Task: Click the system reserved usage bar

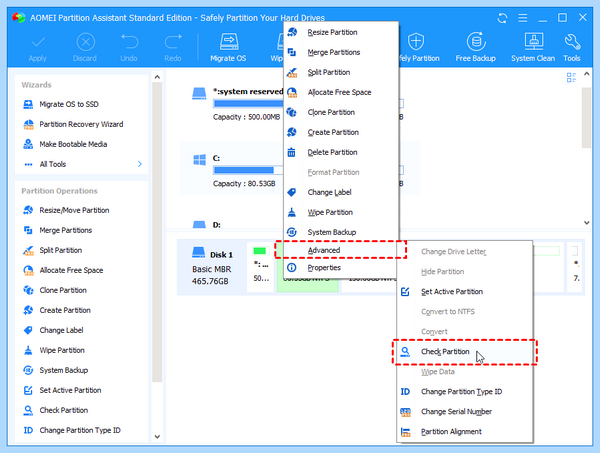Action: tap(248, 103)
